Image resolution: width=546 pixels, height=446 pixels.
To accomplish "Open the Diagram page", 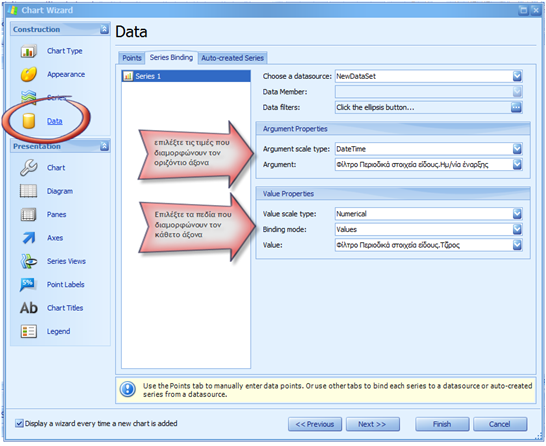I will [x=60, y=191].
